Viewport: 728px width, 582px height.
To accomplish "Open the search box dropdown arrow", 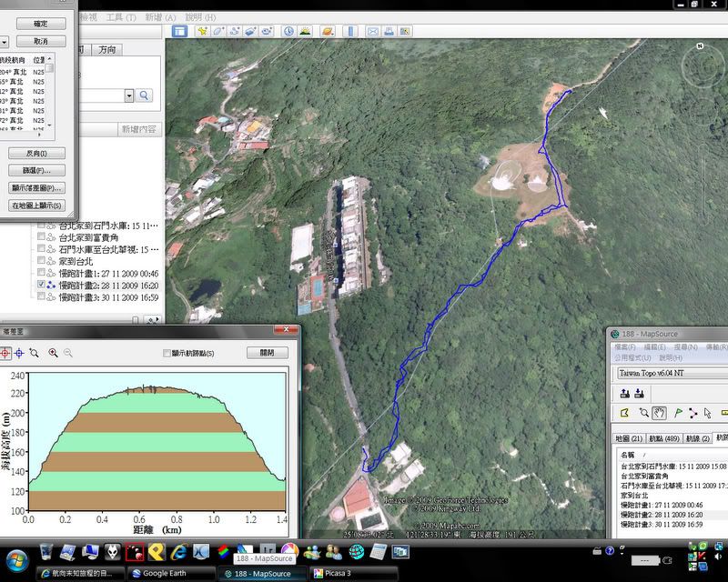I will click(129, 95).
